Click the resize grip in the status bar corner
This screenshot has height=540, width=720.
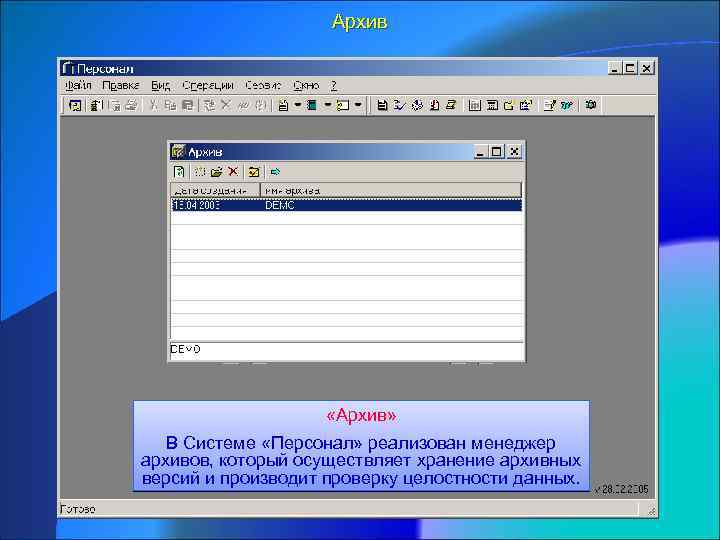click(651, 510)
